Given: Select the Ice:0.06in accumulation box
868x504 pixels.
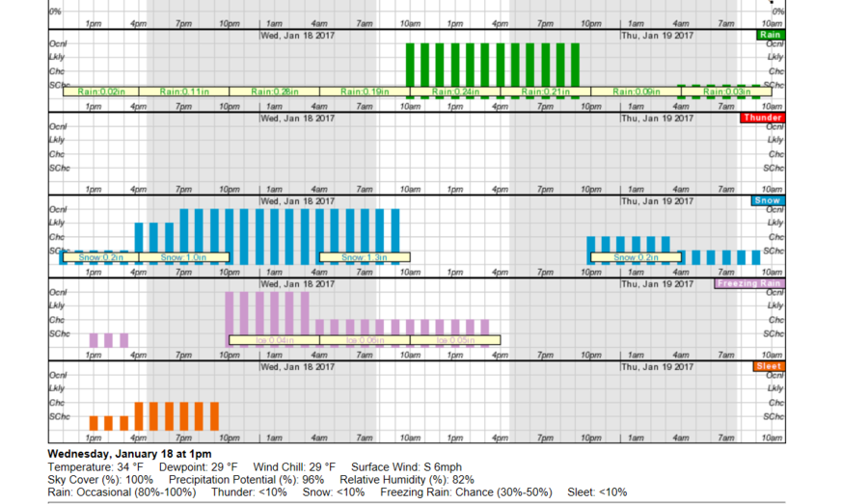Looking at the screenshot, I should (365, 340).
